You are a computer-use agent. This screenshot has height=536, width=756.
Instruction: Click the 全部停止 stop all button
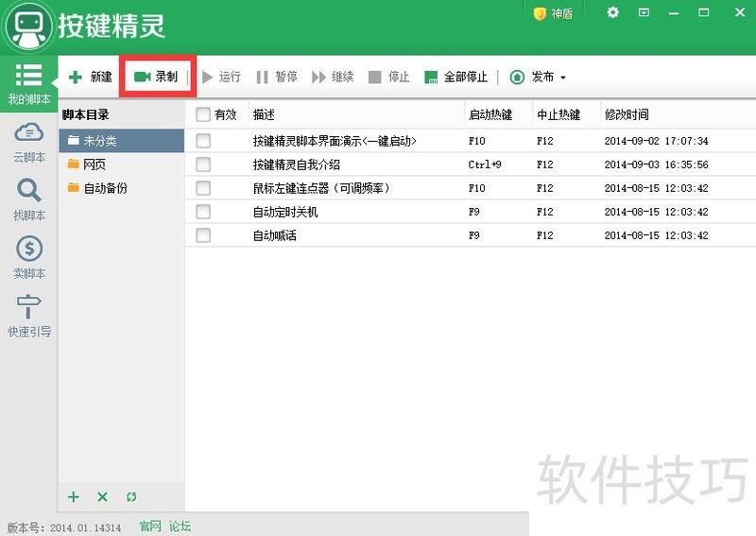456,77
